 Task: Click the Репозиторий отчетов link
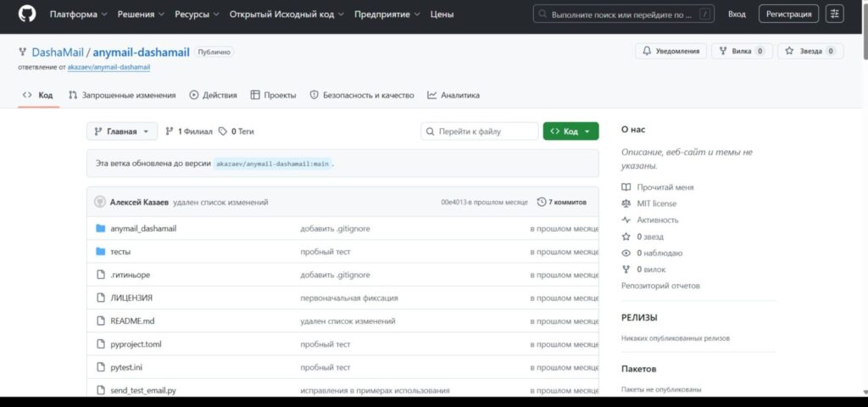(x=660, y=286)
